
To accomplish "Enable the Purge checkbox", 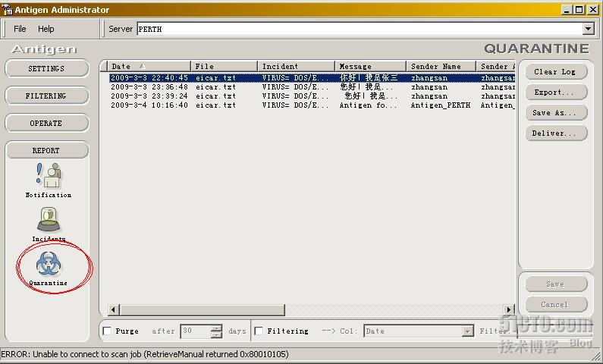I will (x=107, y=331).
